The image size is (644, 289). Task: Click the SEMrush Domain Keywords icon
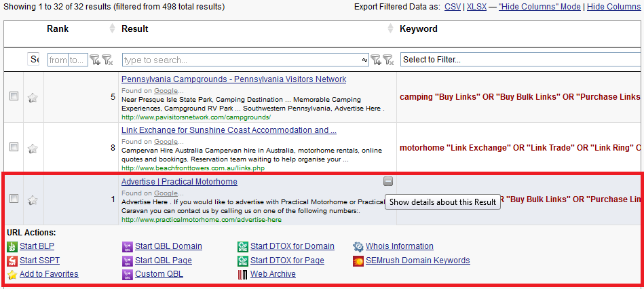(358, 261)
